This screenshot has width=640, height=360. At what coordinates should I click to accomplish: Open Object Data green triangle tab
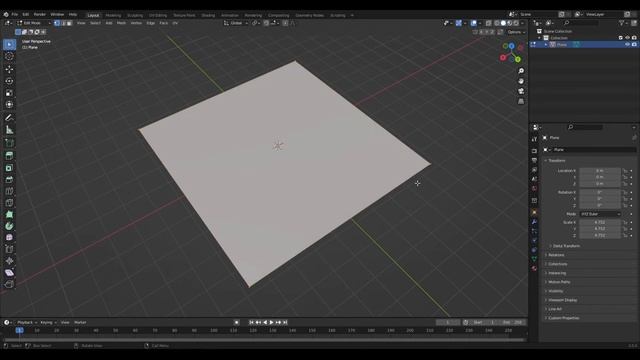pyautogui.click(x=534, y=259)
